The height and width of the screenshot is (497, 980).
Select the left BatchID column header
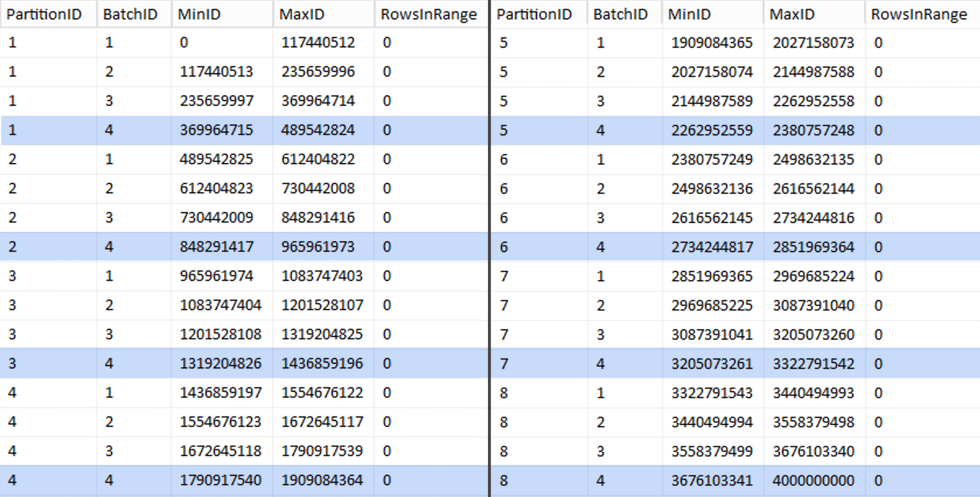(134, 14)
